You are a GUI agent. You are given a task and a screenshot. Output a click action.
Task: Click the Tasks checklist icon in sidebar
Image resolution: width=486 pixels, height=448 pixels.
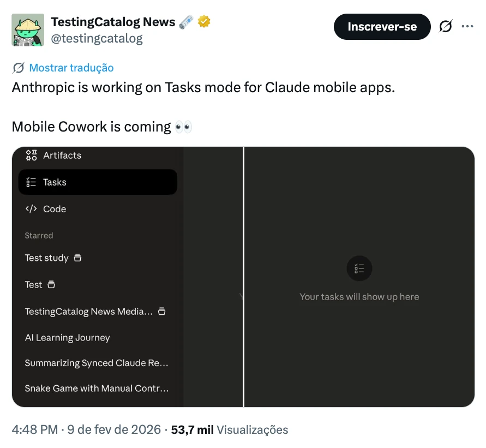(x=31, y=182)
